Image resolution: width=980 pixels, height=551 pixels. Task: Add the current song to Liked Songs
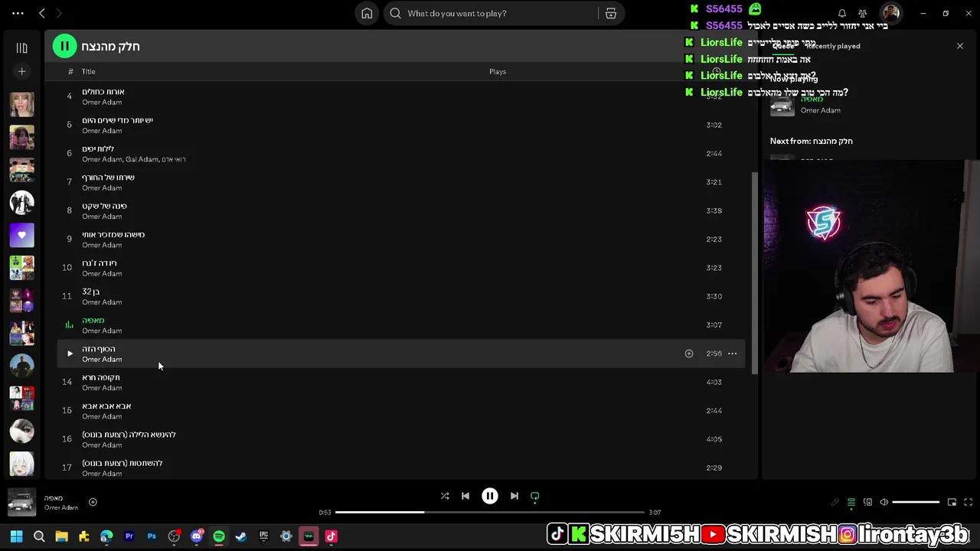tap(93, 502)
